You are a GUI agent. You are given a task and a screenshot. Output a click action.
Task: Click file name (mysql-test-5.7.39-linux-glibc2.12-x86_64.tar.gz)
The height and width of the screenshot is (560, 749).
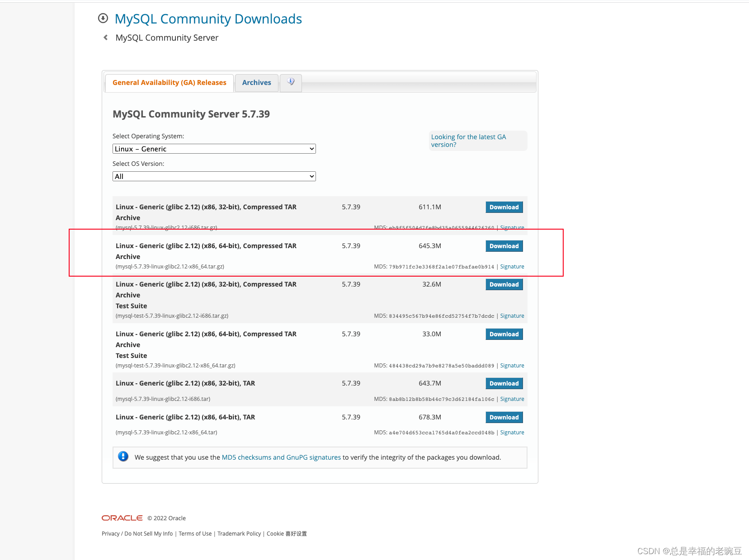tap(175, 366)
